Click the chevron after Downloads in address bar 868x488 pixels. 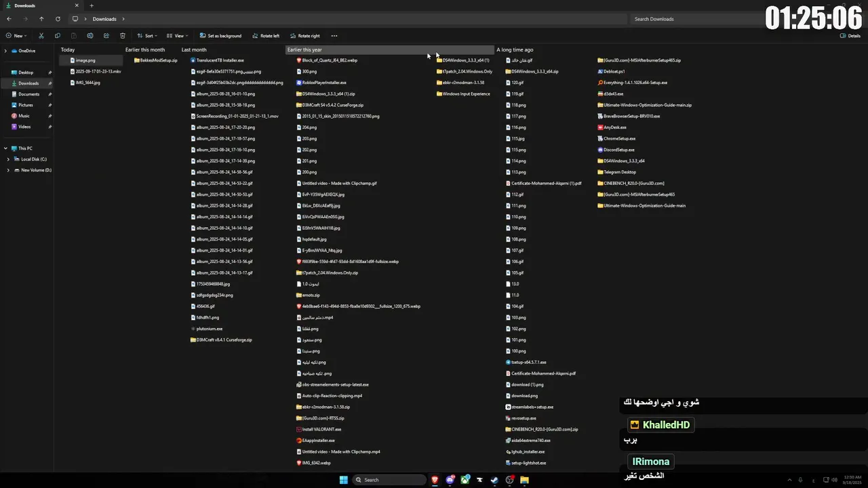(124, 19)
